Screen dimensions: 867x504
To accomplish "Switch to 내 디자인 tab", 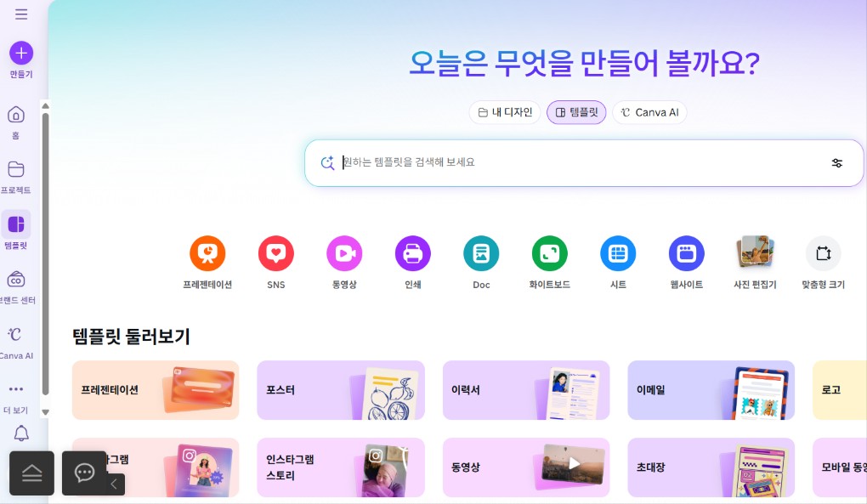I will point(504,112).
